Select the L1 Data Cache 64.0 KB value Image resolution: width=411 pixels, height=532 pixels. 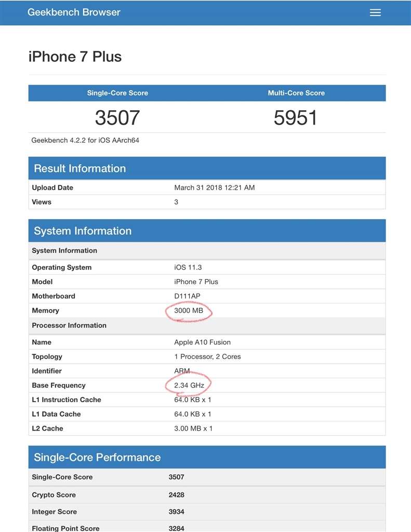click(192, 414)
